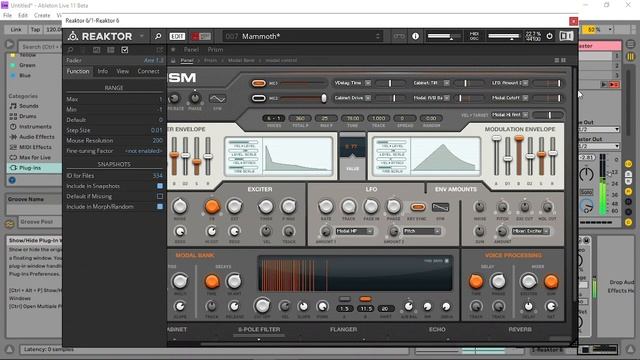This screenshot has height=360, width=640.
Task: Toggle the orange ratio B switch
Action: point(365,299)
